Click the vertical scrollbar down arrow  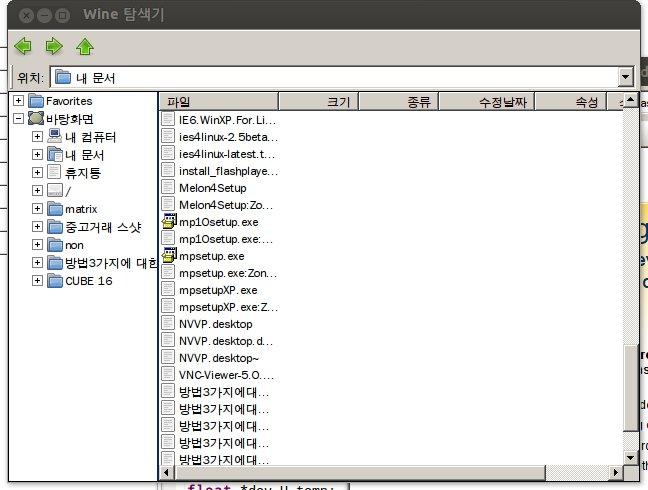[631, 457]
